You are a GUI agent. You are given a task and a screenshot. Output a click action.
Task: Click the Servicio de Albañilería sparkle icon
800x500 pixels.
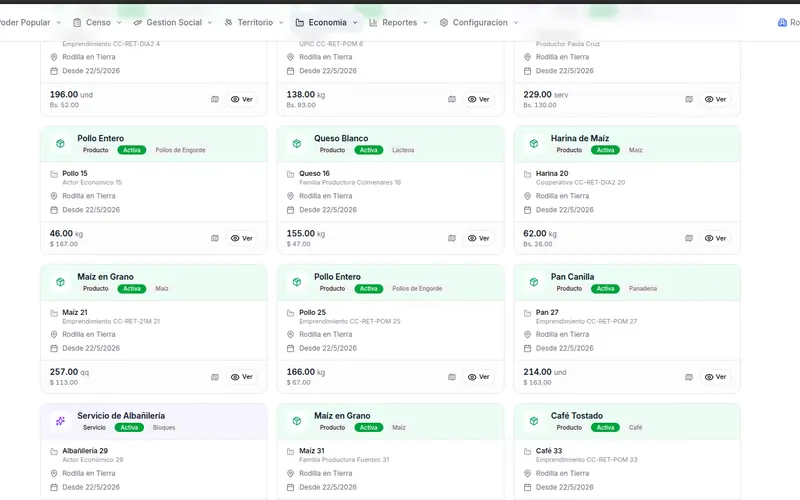[60, 421]
